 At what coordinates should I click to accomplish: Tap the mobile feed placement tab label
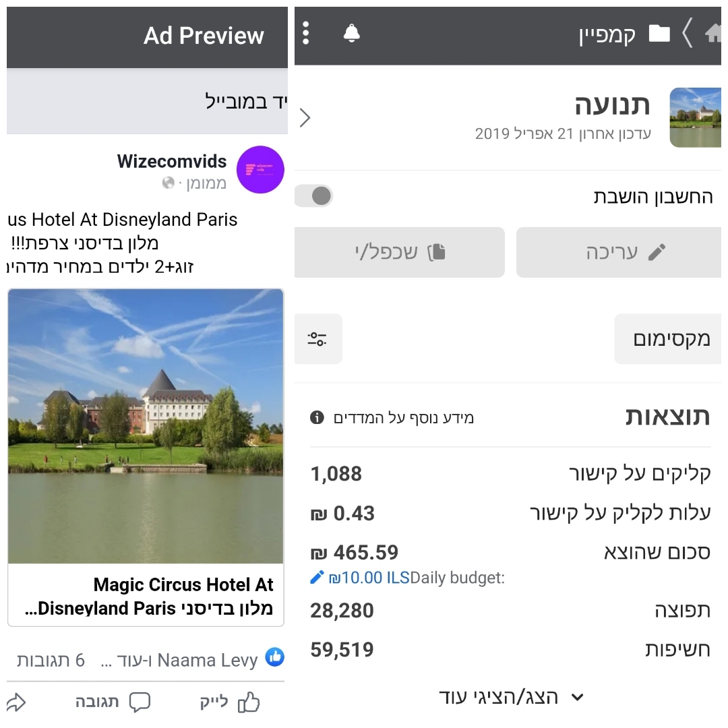[x=246, y=101]
